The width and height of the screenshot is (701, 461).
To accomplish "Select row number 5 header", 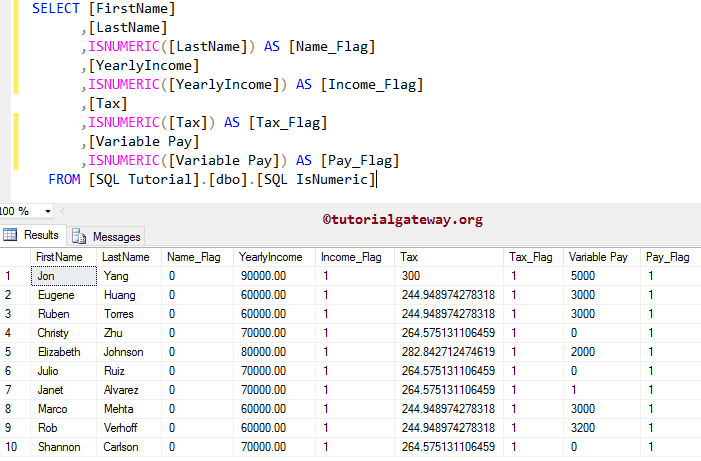I will pos(15,352).
